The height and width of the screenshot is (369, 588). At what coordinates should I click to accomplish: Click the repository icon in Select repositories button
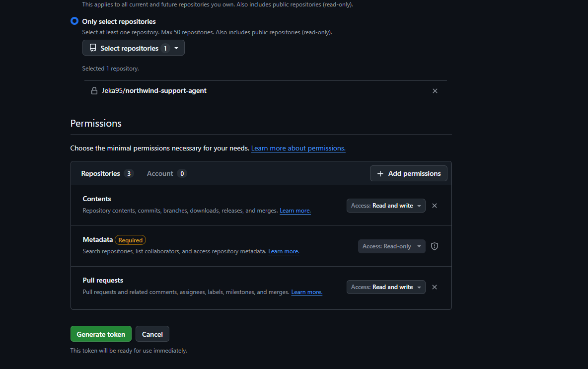[93, 48]
